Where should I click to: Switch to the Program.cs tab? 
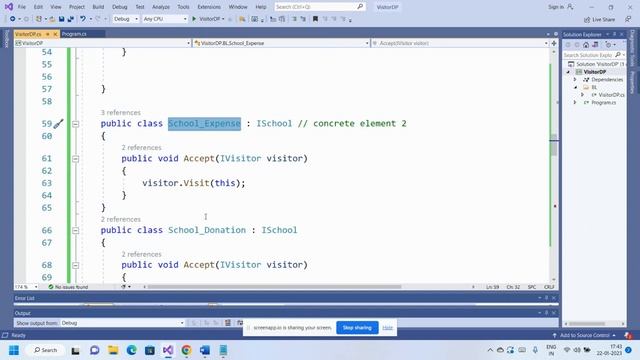[x=74, y=34]
